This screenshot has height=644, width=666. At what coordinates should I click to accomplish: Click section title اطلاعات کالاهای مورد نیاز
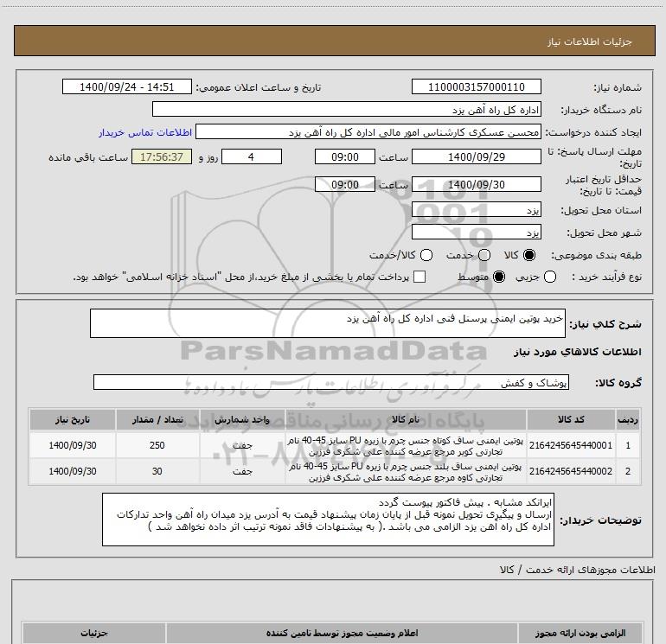pyautogui.click(x=577, y=352)
